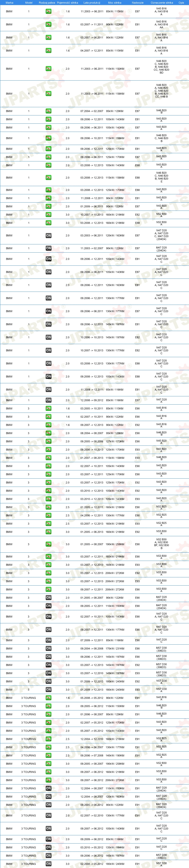The width and height of the screenshot is (189, 868).
Task: Click diesel ON icon in 09.2008 -> 12.2013 row
Action: tap(48, 376)
